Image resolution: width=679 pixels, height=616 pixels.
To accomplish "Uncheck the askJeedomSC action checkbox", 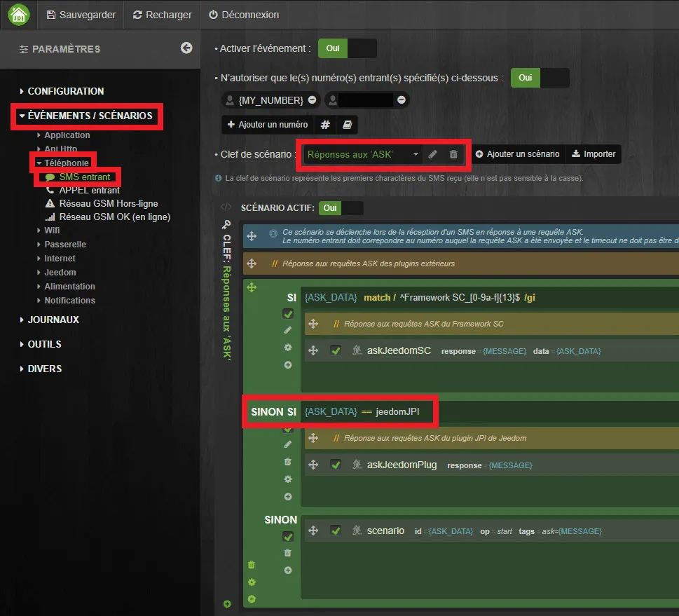I will 336,350.
